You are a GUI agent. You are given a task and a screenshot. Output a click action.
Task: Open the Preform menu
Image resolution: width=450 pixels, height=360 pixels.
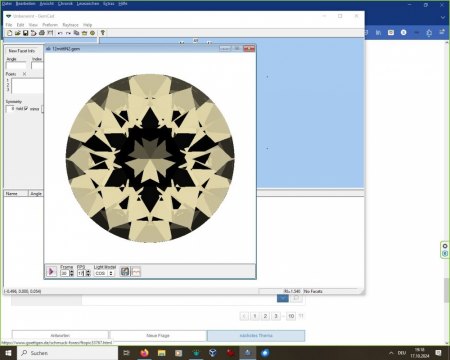click(50, 25)
